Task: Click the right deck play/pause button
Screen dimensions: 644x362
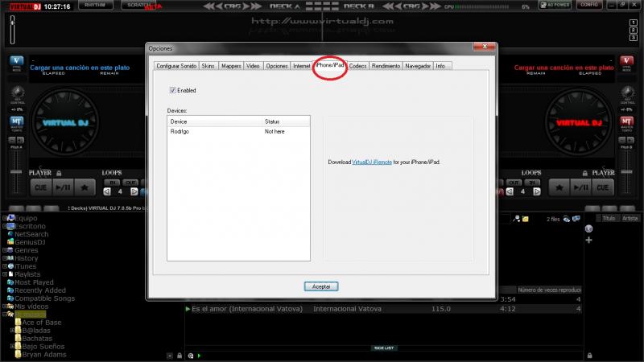Action: [x=580, y=187]
